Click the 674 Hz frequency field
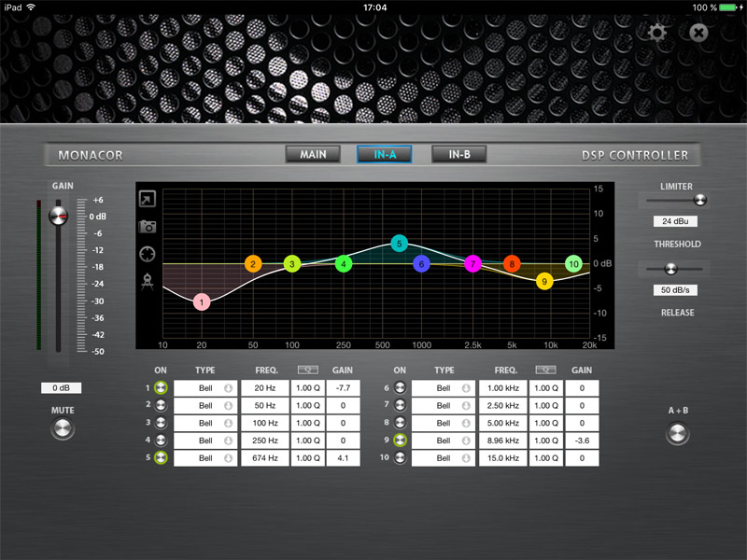 (265, 458)
